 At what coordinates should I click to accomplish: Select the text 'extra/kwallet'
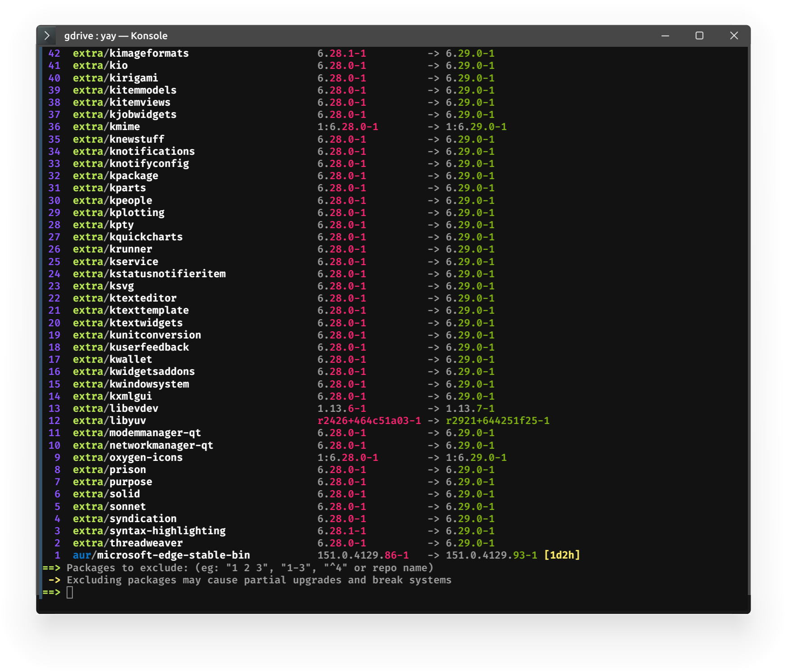pos(112,360)
